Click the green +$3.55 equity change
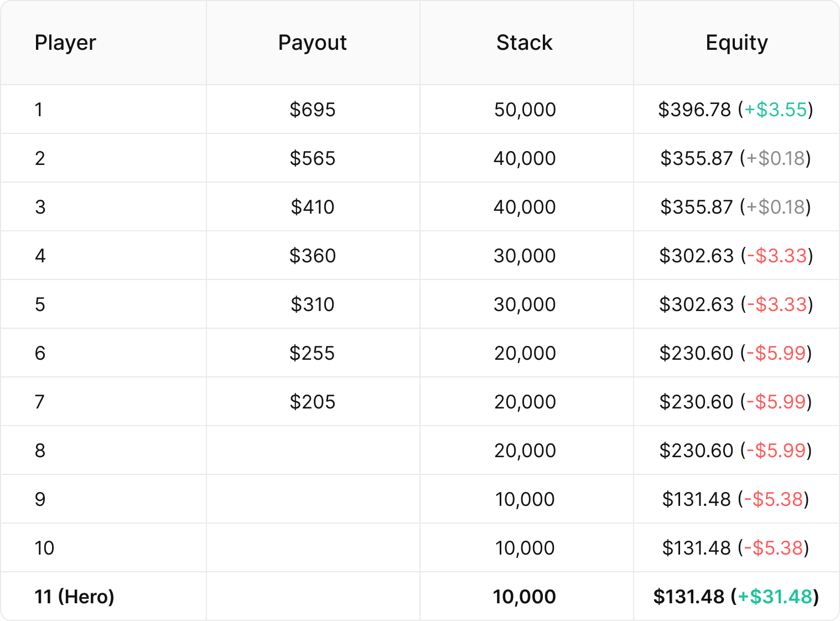840x621 pixels. [775, 110]
